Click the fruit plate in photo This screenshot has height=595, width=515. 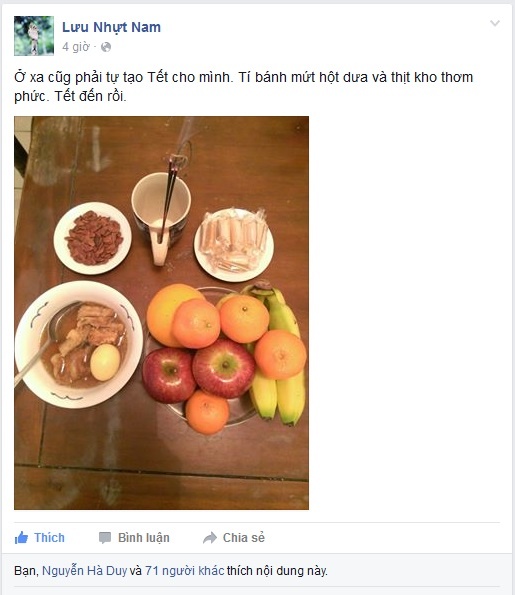pyautogui.click(x=224, y=358)
